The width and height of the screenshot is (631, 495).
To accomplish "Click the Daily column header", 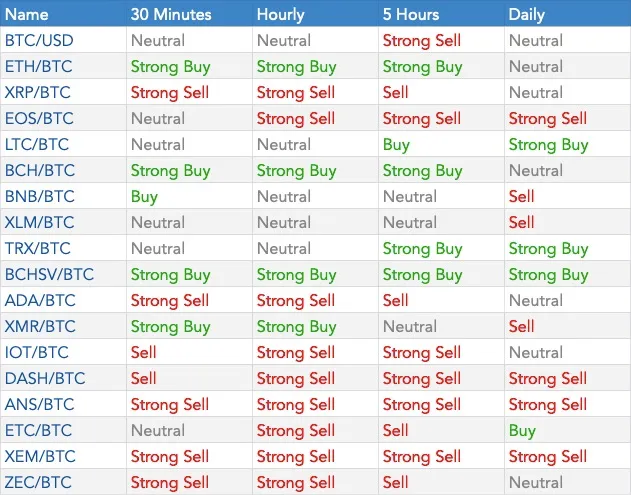I will 526,14.
